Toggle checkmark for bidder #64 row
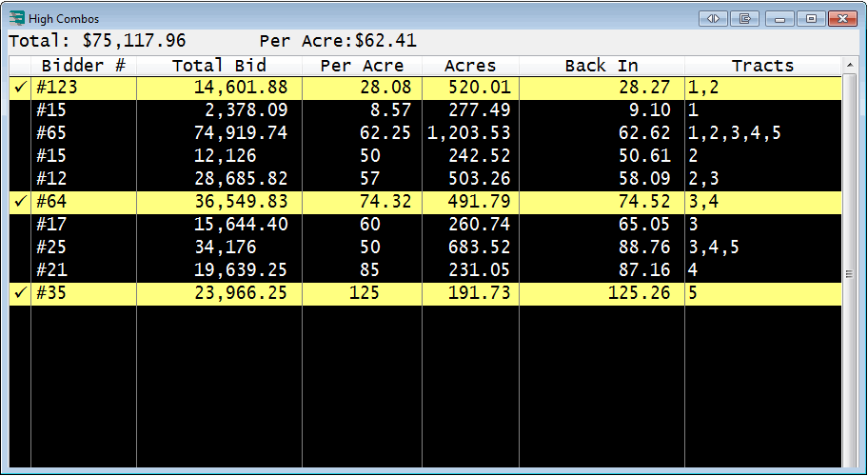 point(20,202)
